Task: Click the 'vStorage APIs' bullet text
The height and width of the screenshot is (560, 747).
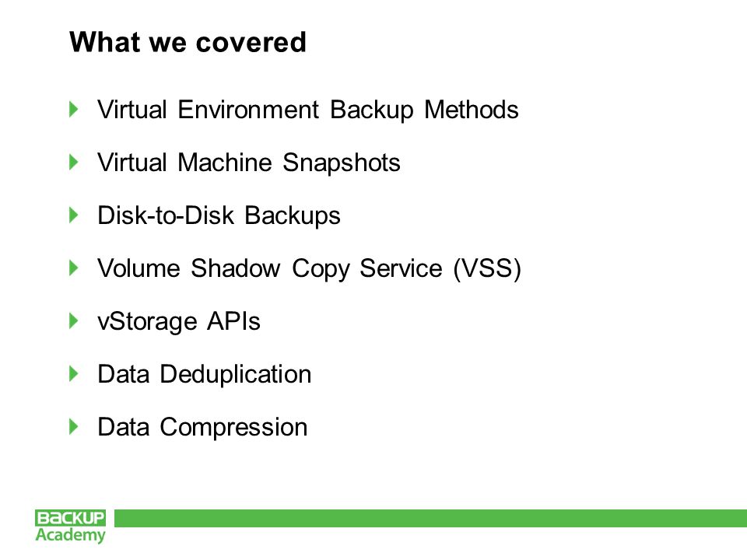Action: tap(179, 322)
